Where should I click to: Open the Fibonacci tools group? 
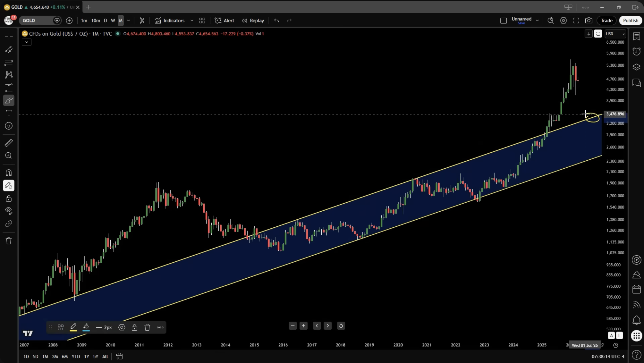click(x=9, y=62)
